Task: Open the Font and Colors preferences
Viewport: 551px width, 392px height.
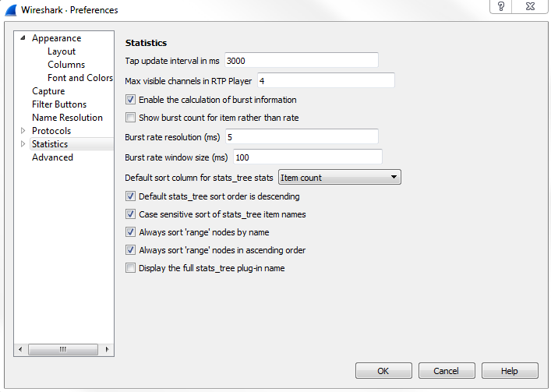Action: point(79,78)
